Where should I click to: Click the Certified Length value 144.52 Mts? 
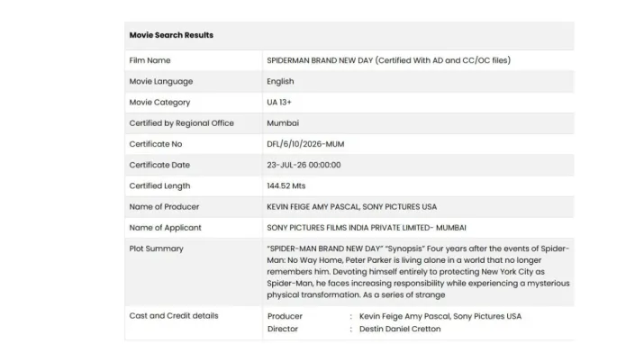[x=286, y=186]
